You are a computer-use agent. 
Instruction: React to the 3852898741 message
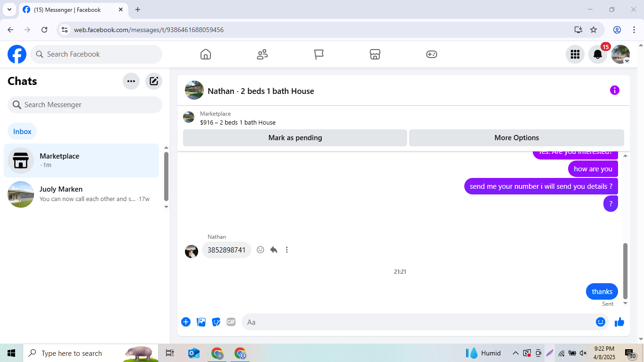260,250
